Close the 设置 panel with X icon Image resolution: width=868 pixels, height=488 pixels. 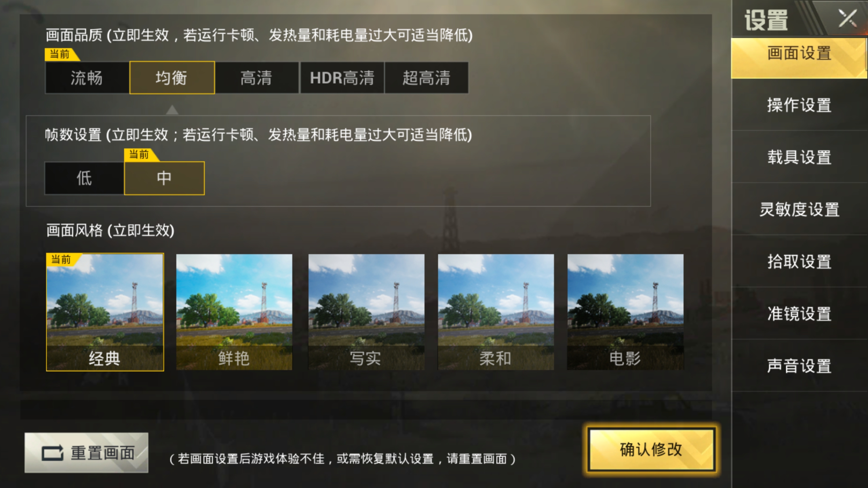(x=847, y=18)
